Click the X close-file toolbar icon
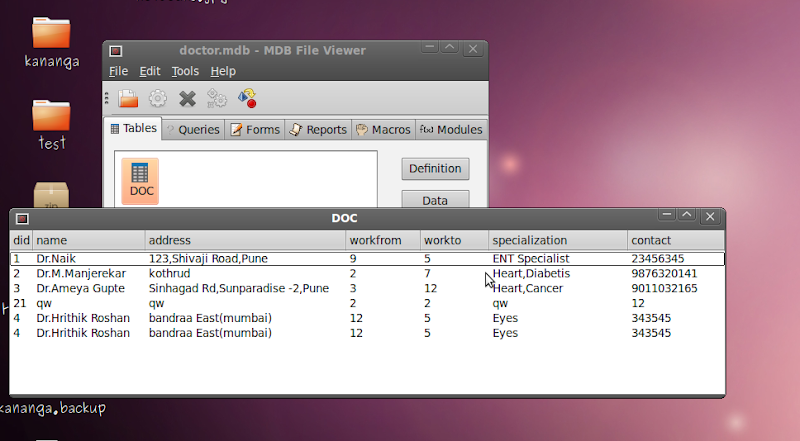 click(x=187, y=99)
